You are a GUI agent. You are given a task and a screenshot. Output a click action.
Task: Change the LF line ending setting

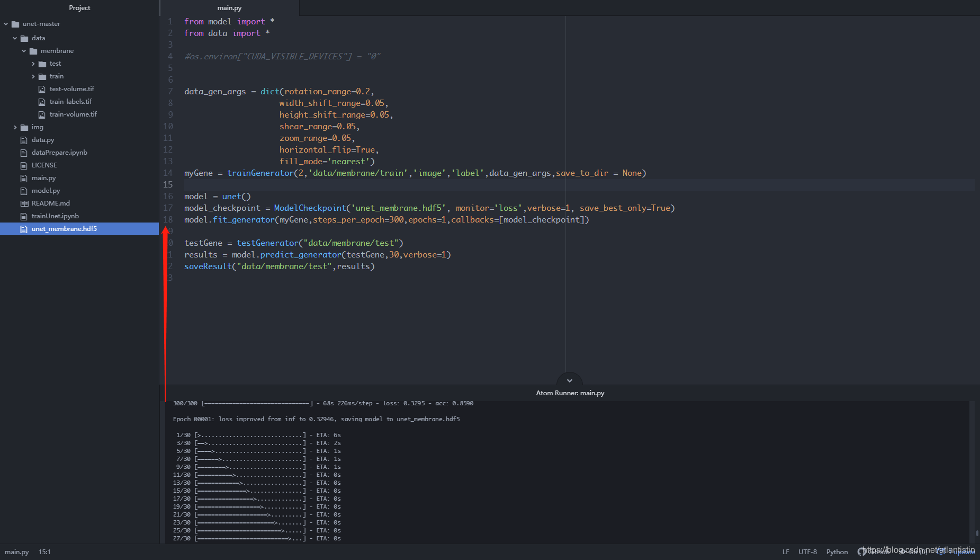786,552
